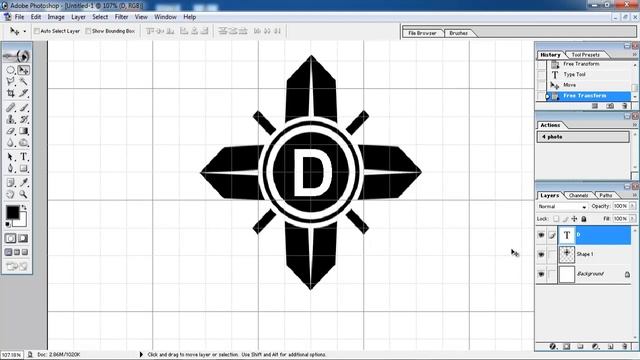Create new fill or adjustment layer
The width and height of the screenshot is (640, 360).
595,347
